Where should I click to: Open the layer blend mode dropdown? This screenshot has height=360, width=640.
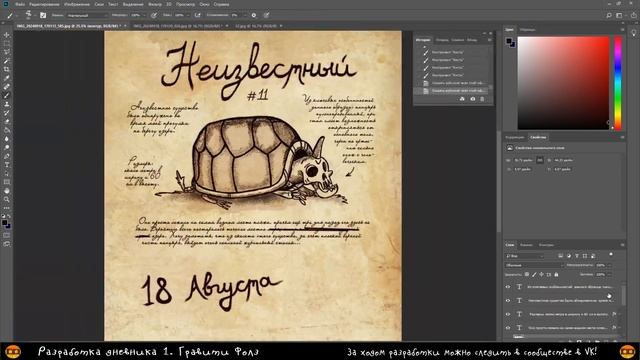(534, 265)
